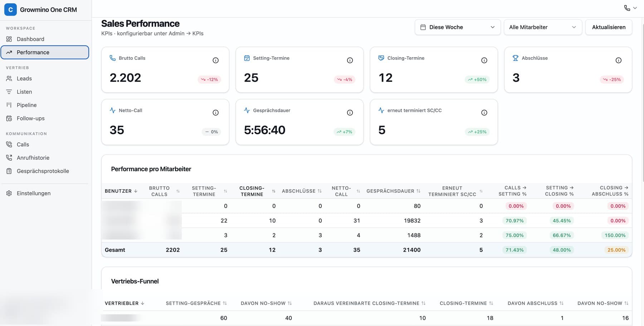Show info for Setting-Termine card
This screenshot has height=326, width=644.
(x=350, y=60)
